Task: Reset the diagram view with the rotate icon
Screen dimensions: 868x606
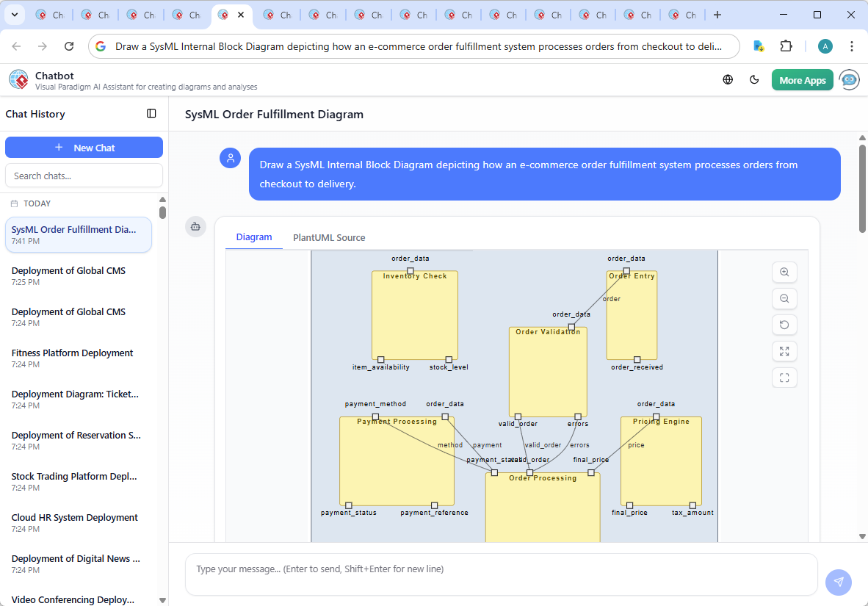Action: pos(784,325)
